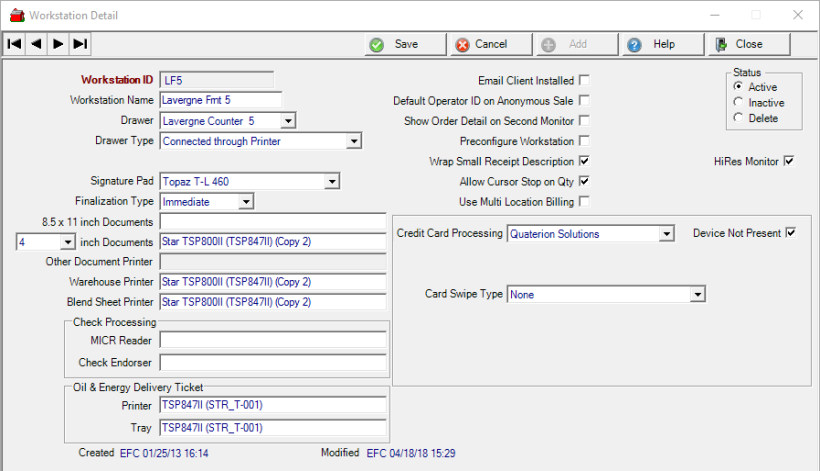Go to the previous workstation record
This screenshot has height=471, width=820.
(36, 44)
